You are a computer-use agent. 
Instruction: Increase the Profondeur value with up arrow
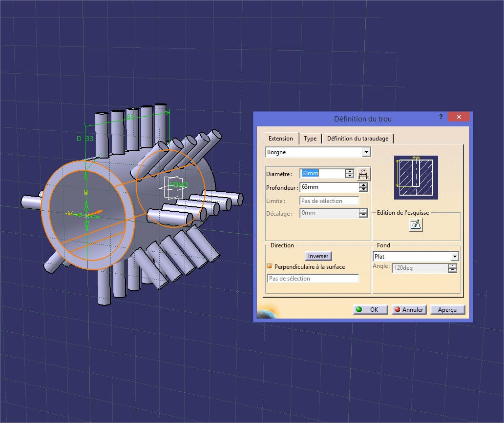click(363, 185)
